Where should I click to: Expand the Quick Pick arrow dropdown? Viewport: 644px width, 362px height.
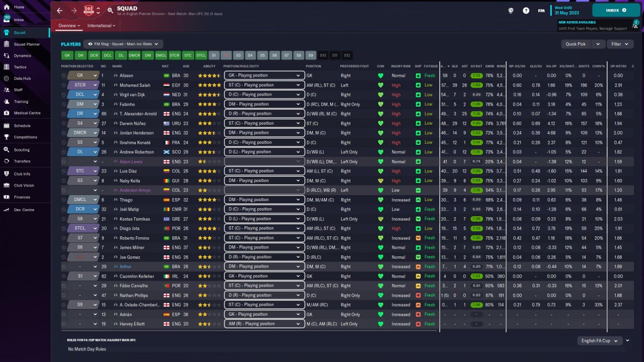(x=598, y=44)
